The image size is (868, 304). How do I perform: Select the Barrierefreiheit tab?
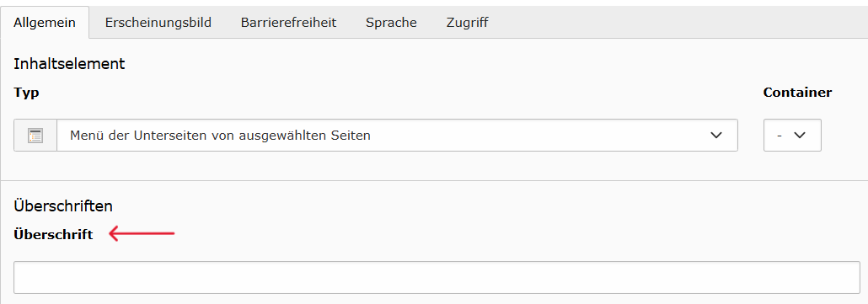[x=288, y=23]
